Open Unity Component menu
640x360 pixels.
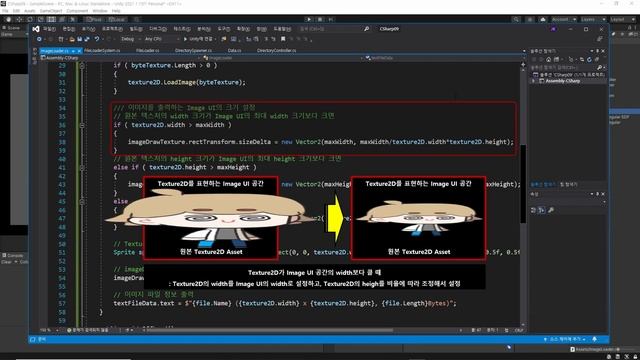[77, 11]
